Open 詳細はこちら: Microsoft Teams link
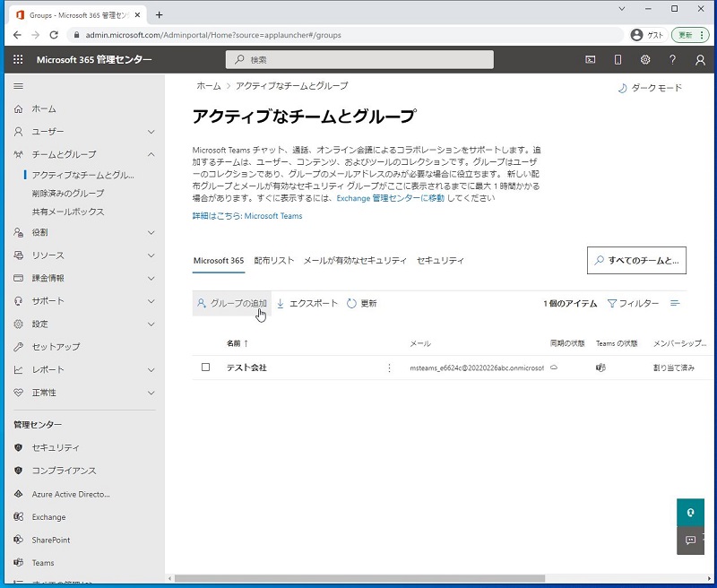This screenshot has height=588, width=717. click(247, 216)
